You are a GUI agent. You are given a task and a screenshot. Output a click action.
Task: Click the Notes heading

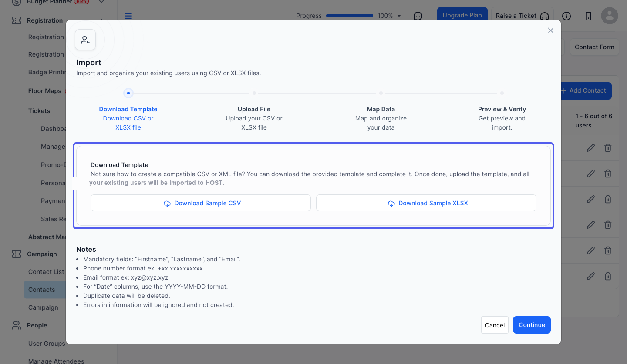coord(86,249)
